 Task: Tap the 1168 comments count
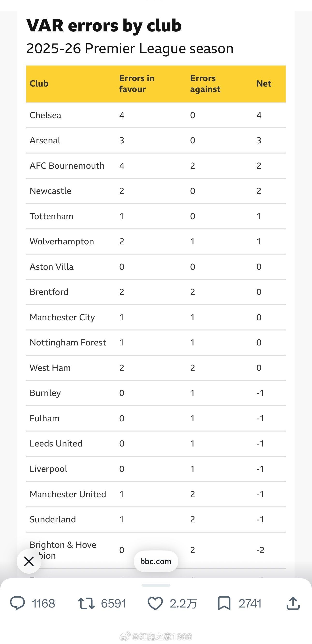tap(44, 603)
